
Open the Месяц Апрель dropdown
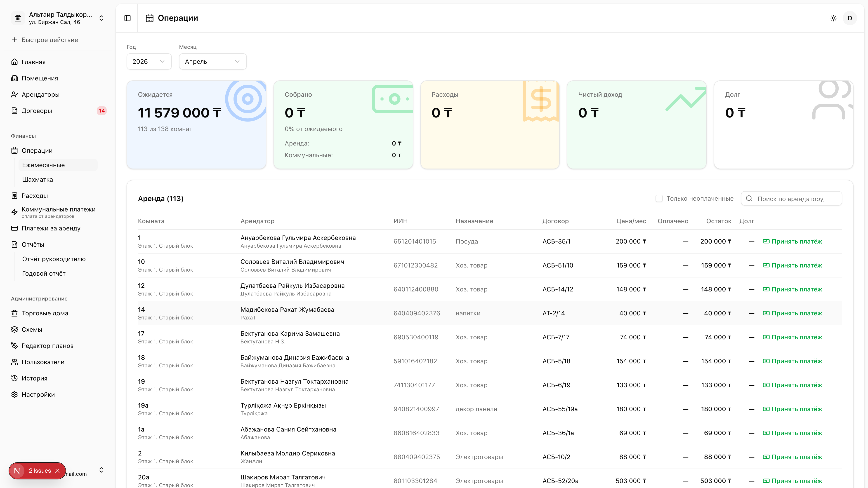213,62
